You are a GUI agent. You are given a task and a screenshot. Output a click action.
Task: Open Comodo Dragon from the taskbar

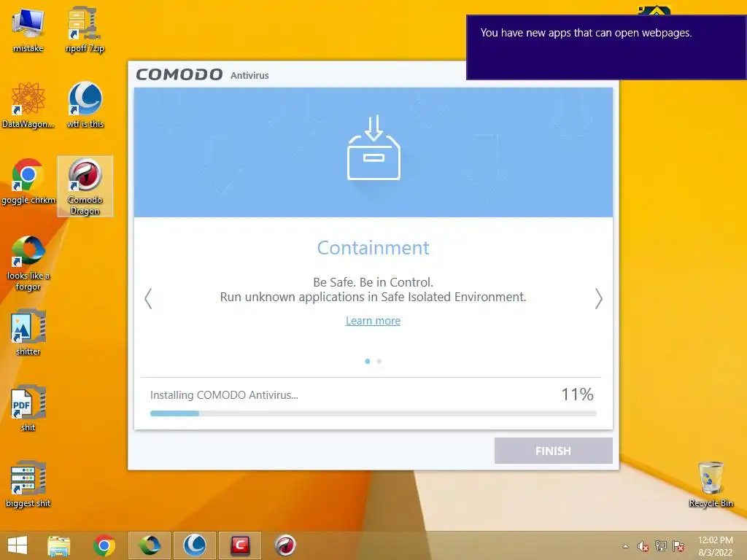pos(285,545)
